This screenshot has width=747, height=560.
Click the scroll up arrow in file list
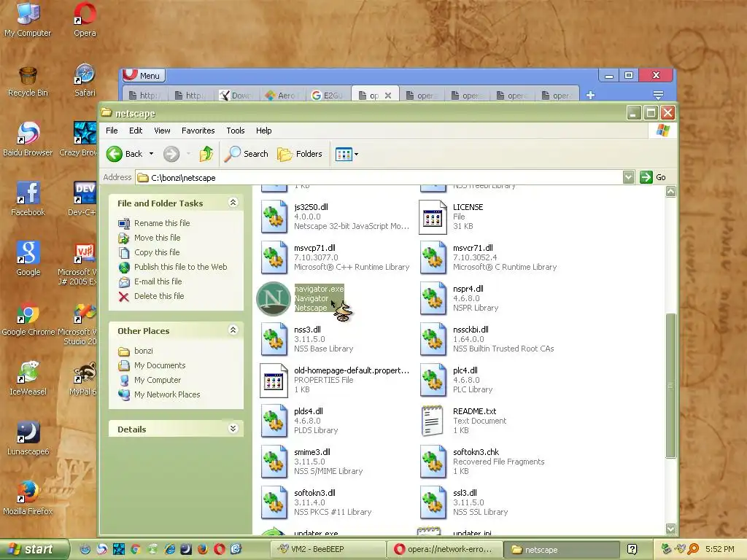(671, 192)
